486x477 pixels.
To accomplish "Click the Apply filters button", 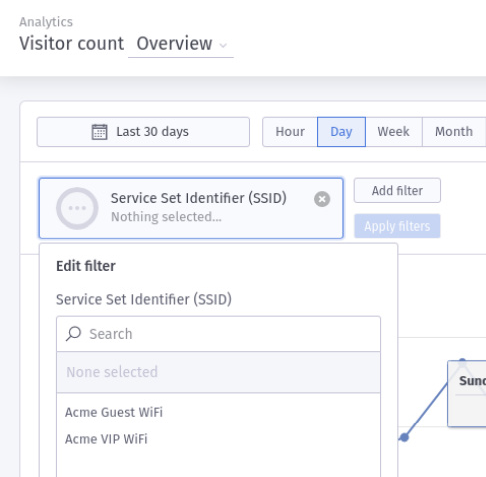I will click(x=397, y=226).
